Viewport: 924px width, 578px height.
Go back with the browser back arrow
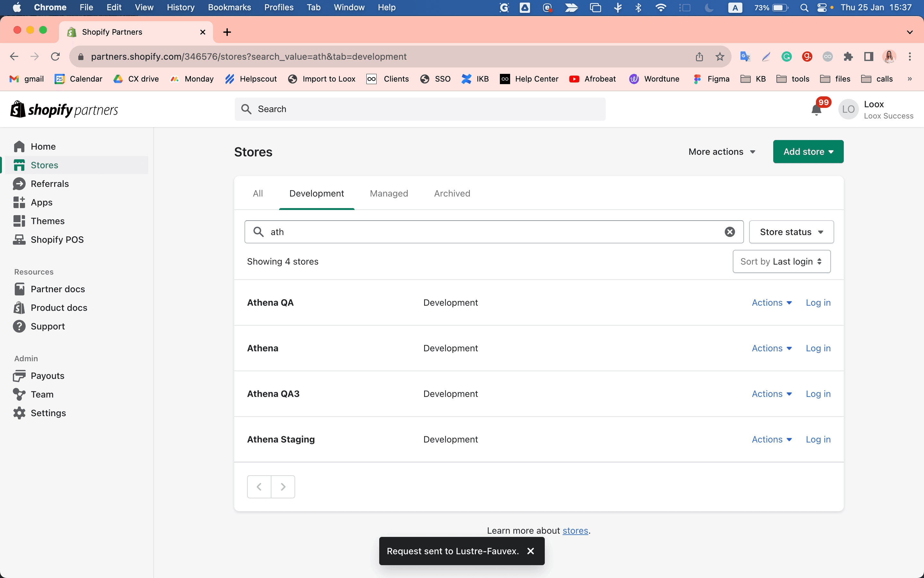pos(14,57)
